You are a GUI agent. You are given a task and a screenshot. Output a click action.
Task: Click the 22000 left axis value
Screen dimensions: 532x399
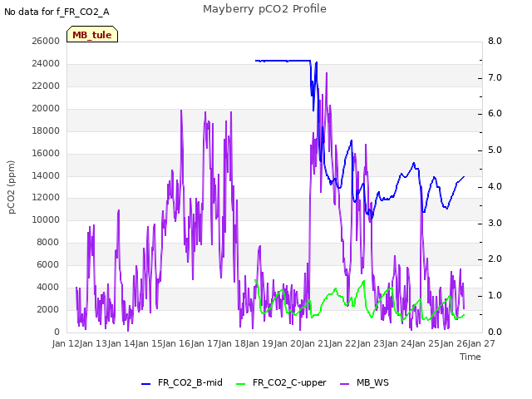(46, 86)
